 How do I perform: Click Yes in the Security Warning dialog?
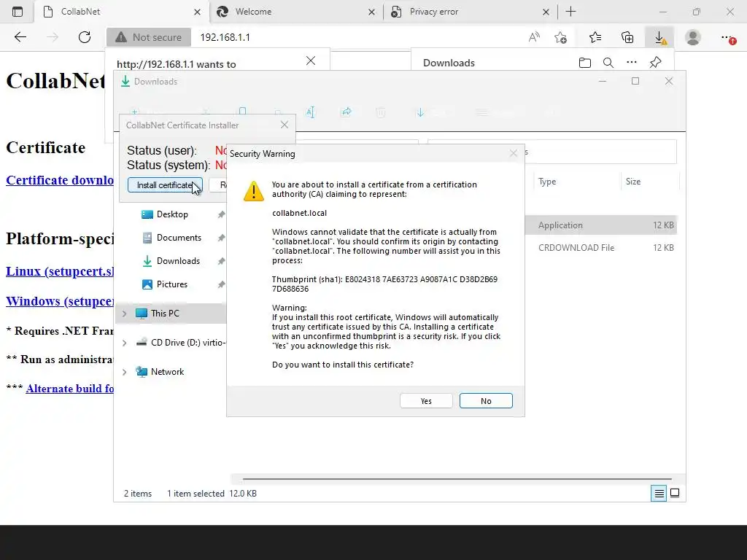(426, 401)
